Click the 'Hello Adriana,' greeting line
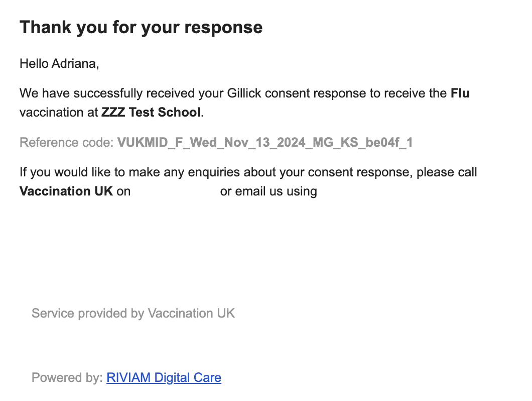Viewport: 532px width, 401px height. point(59,64)
